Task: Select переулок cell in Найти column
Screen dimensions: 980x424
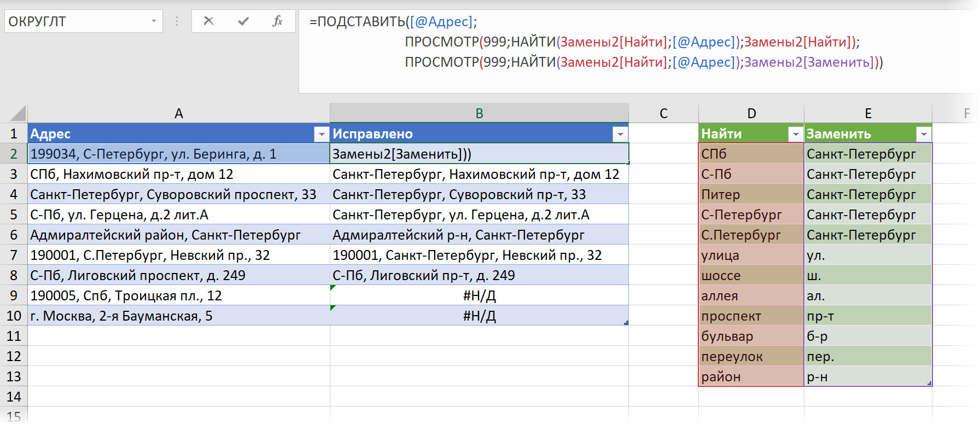Action: [751, 356]
